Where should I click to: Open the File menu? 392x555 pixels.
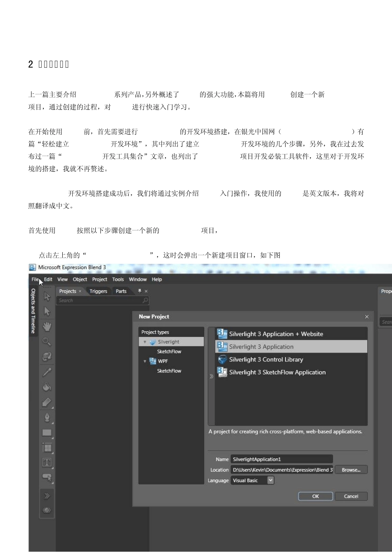pyautogui.click(x=35, y=280)
